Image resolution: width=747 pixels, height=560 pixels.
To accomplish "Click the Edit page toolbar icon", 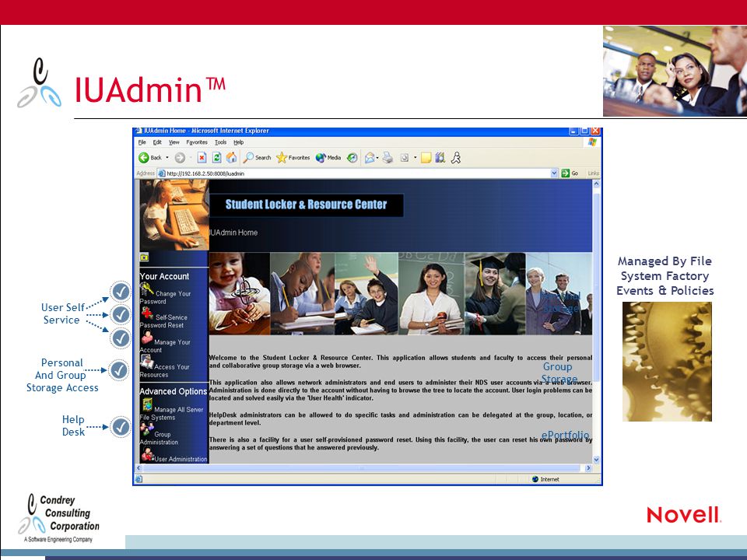I will 405,158.
